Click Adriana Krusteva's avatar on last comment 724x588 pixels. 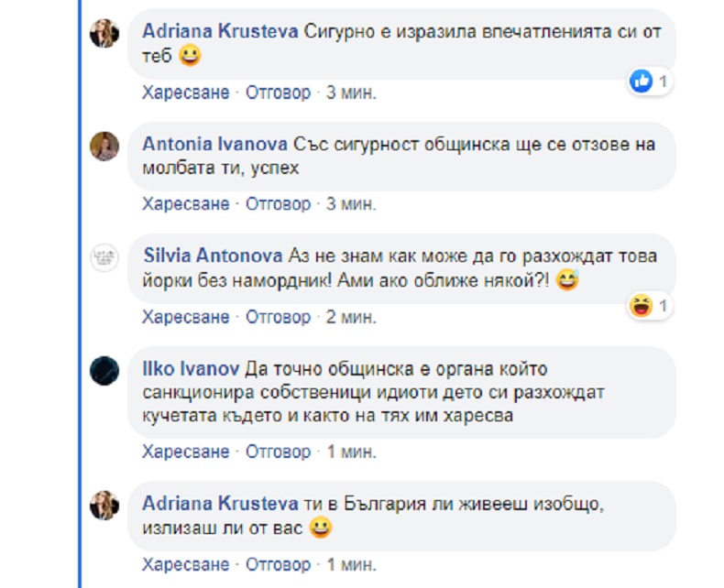point(104,505)
